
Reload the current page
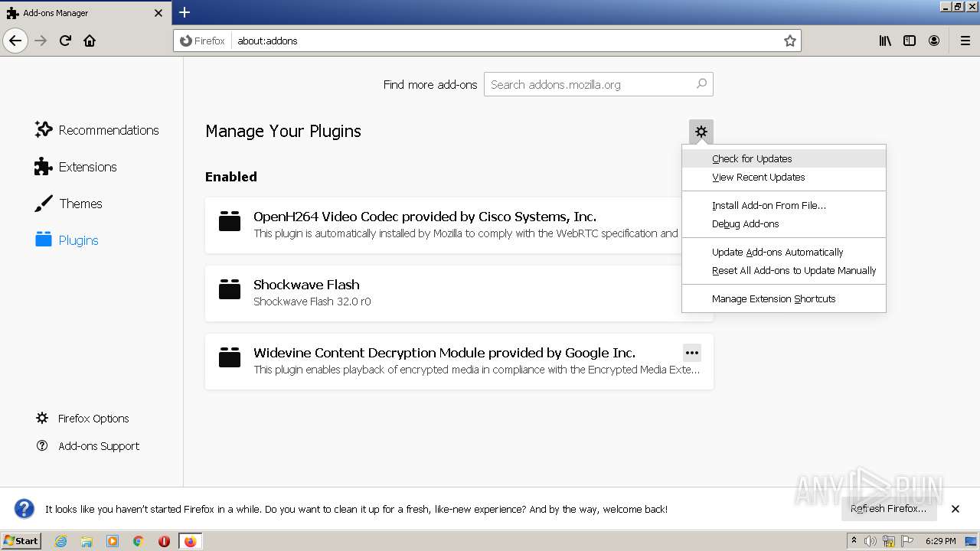pos(66,41)
